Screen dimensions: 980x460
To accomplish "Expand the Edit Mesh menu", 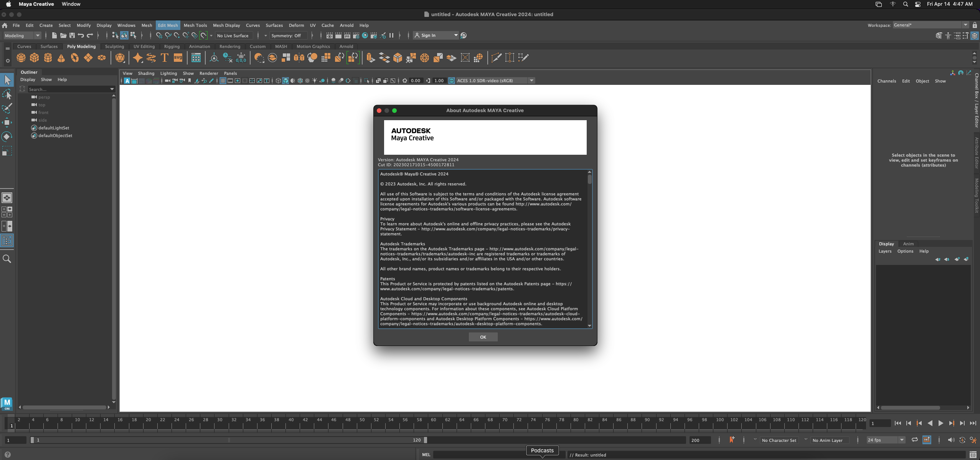I will (167, 25).
